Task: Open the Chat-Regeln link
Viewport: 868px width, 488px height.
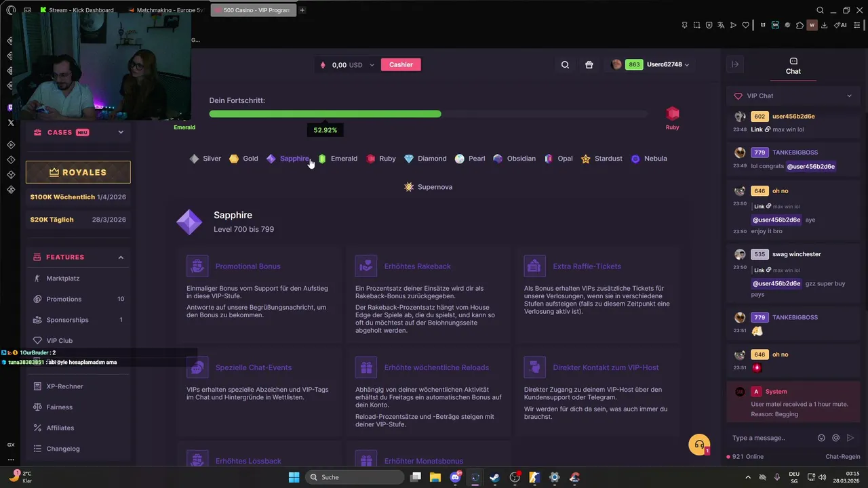Action: pos(842,457)
